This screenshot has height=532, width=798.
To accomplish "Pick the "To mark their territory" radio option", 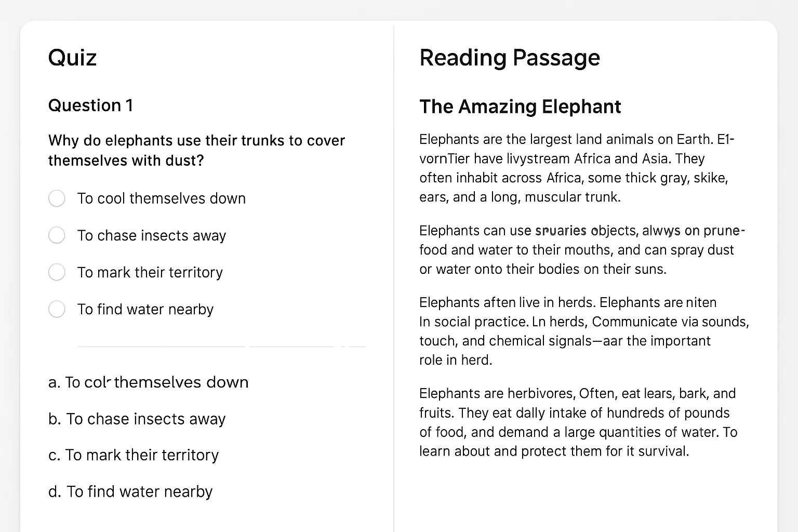I will 57,272.
